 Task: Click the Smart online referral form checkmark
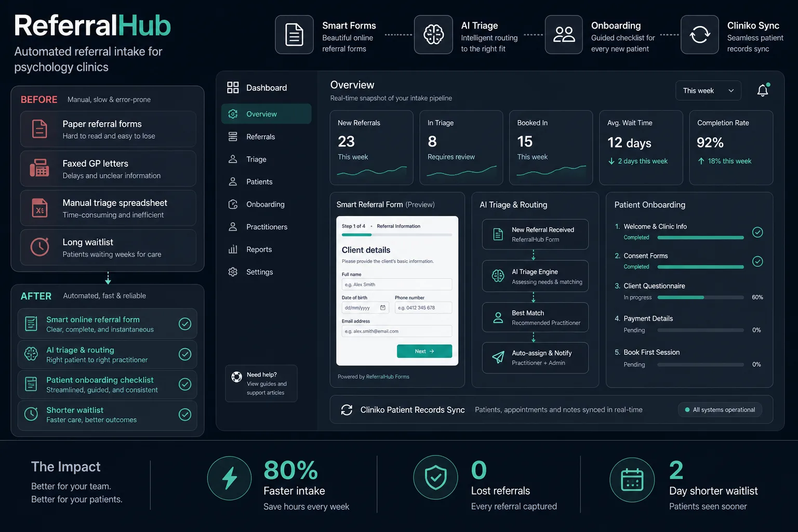(185, 324)
